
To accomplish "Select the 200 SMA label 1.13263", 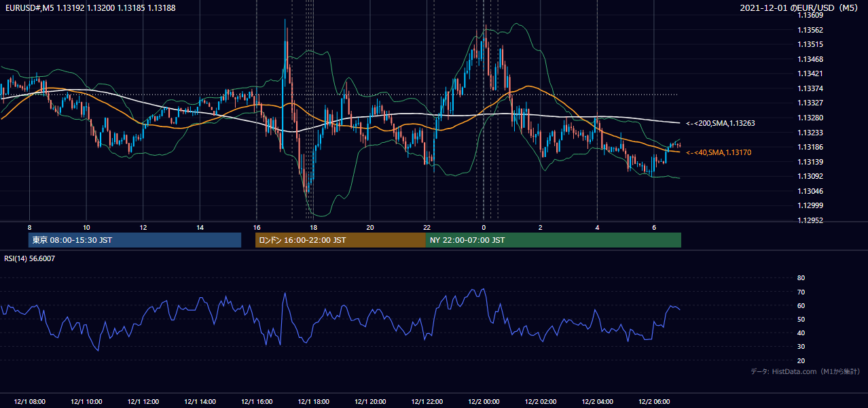I will pyautogui.click(x=720, y=123).
